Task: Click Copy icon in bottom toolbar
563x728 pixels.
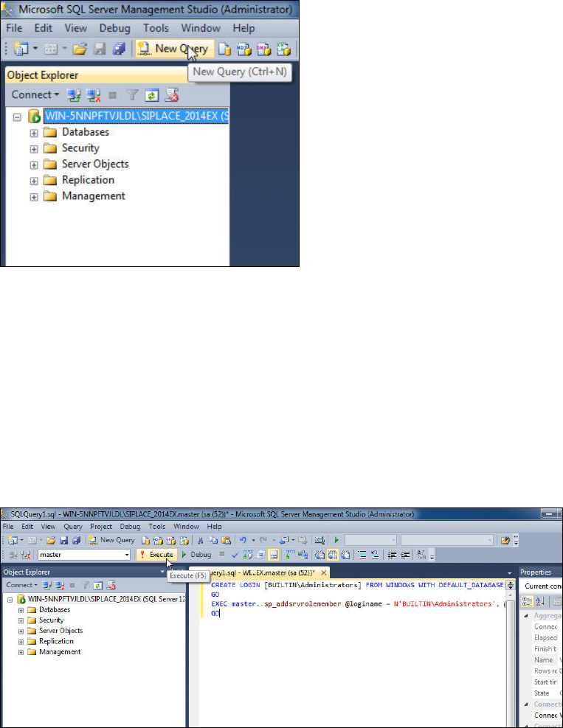Action: click(x=213, y=540)
